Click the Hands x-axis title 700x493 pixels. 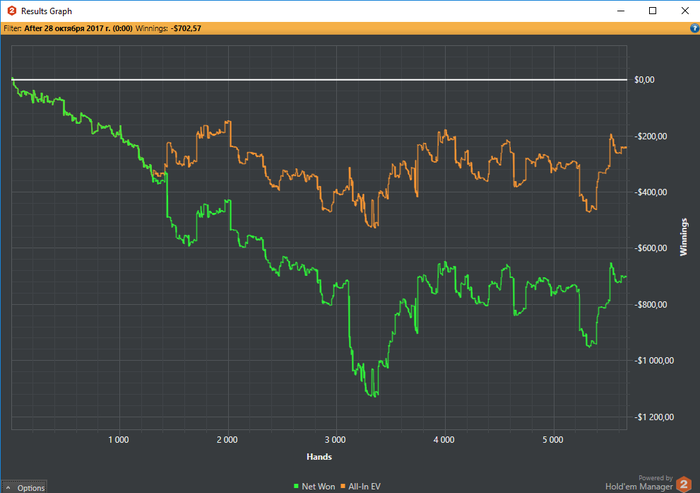(x=319, y=457)
